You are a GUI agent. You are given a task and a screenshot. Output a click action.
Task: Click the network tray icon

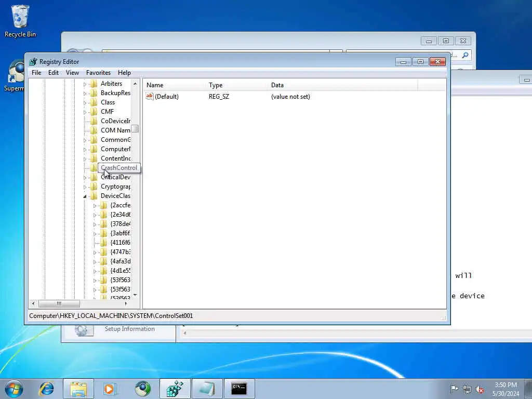pyautogui.click(x=467, y=390)
